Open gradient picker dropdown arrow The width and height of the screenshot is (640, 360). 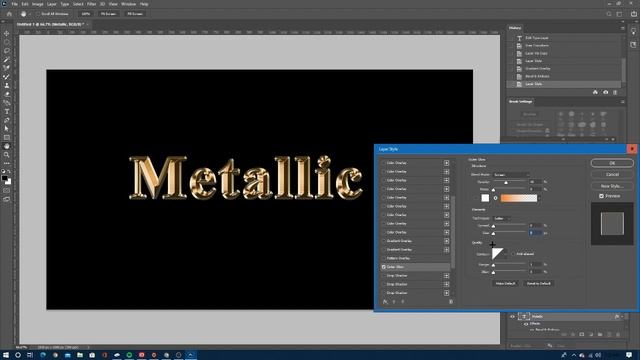(x=540, y=198)
